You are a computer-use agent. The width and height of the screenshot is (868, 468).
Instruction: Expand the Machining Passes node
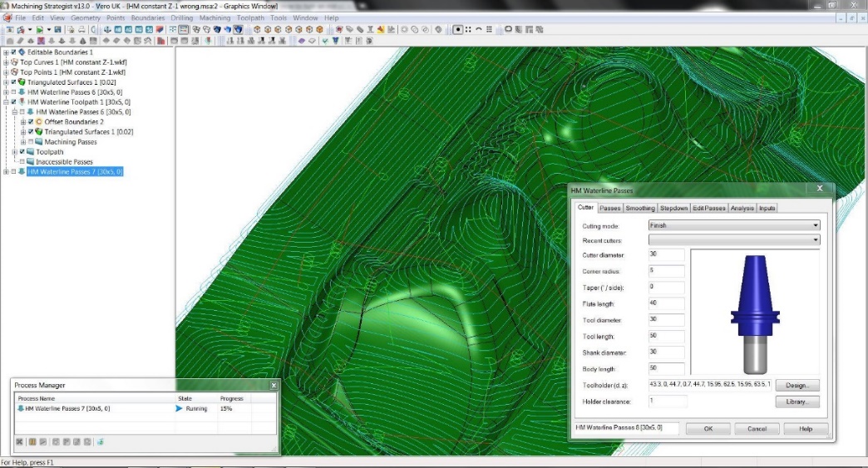coord(22,141)
